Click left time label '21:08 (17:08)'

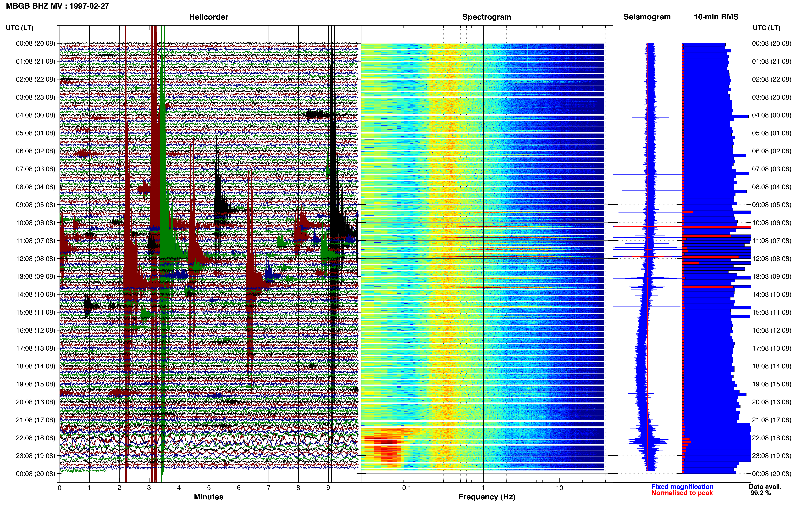click(x=36, y=420)
